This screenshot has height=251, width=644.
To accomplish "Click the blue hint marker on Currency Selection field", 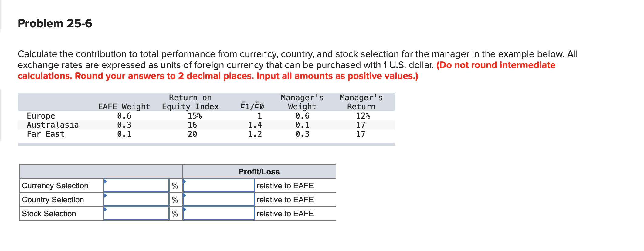I will tap(105, 181).
